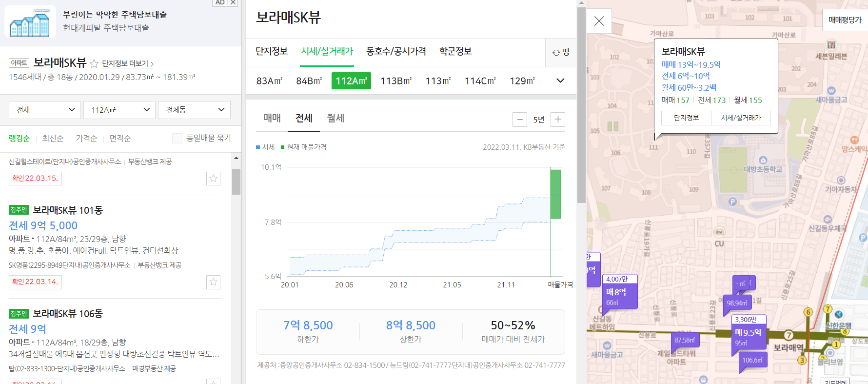Open the 112A㎡ area dropdown

coord(119,110)
